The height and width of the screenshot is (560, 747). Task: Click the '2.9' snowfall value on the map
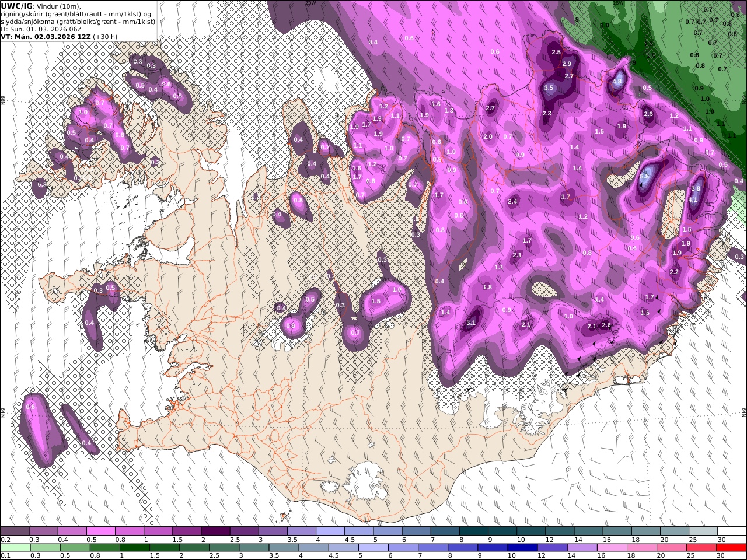[567, 64]
